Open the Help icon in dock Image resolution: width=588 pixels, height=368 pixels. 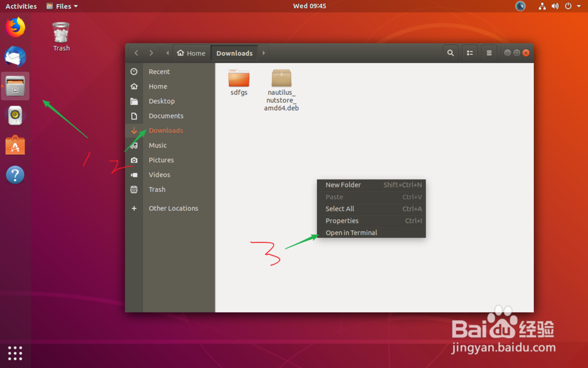[x=15, y=175]
